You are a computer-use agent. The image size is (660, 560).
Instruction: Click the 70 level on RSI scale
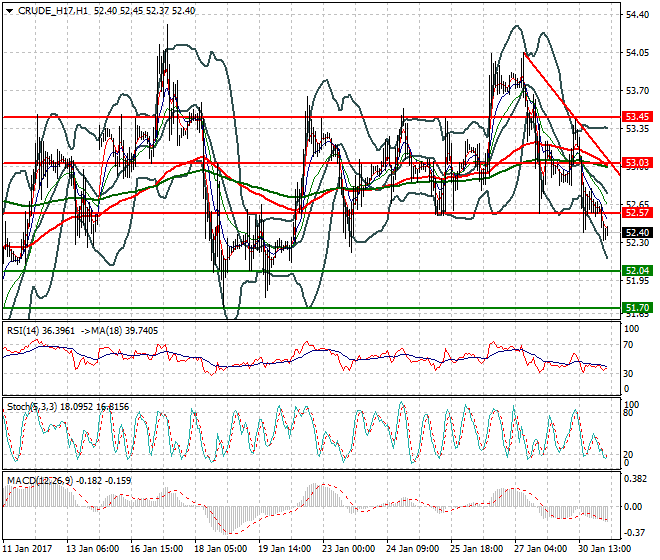[629, 344]
